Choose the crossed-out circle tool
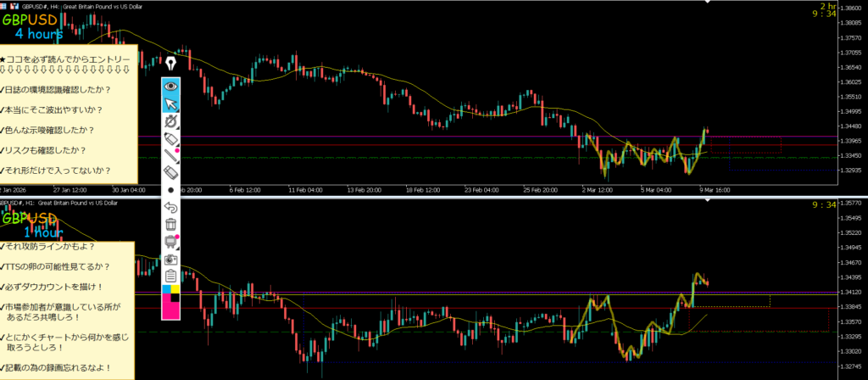 tap(171, 121)
